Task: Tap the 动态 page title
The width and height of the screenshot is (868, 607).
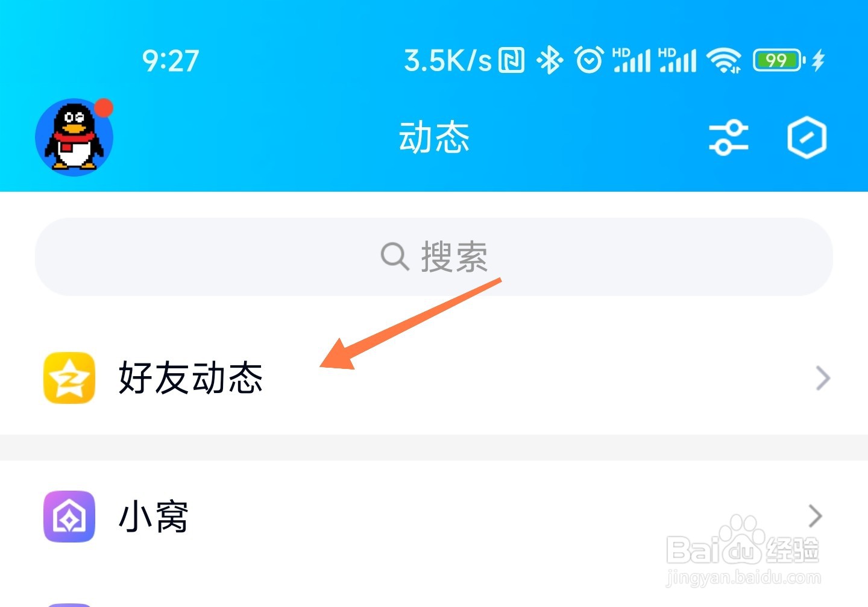Action: pos(434,137)
